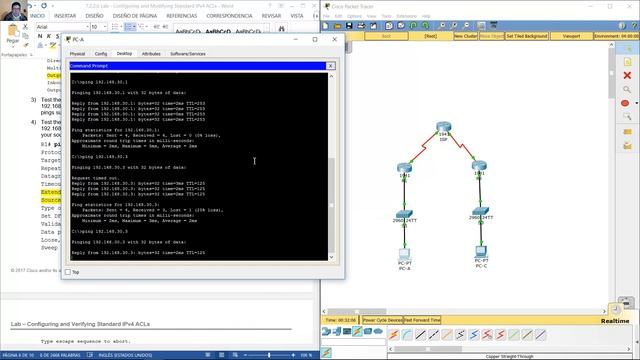
Task: Click the PC-C computer in the topology
Action: tap(481, 251)
